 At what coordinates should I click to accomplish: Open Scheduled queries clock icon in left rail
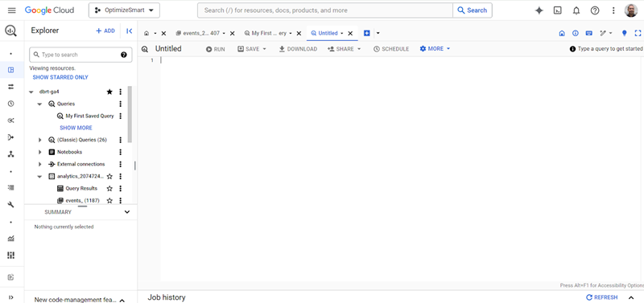tap(11, 104)
